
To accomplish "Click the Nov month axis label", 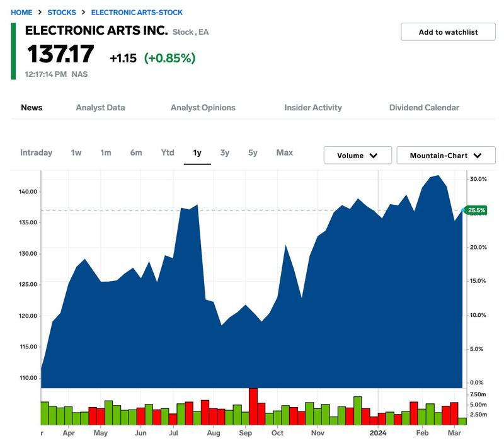I will click(x=318, y=434).
